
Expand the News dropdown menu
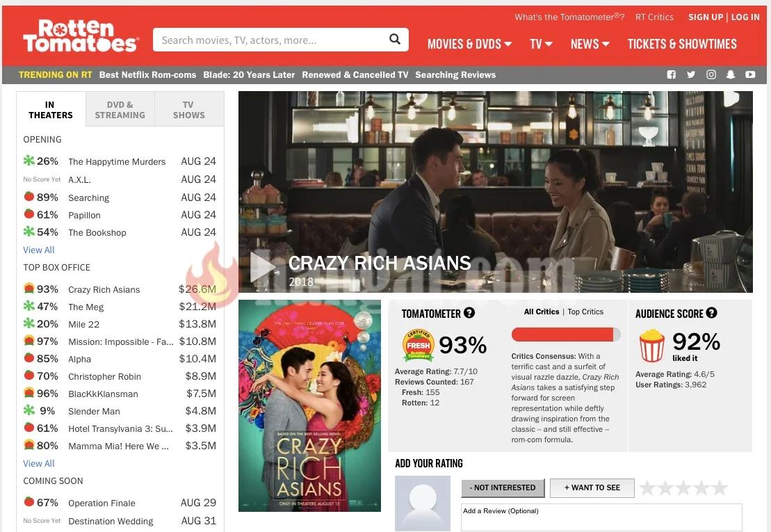590,44
